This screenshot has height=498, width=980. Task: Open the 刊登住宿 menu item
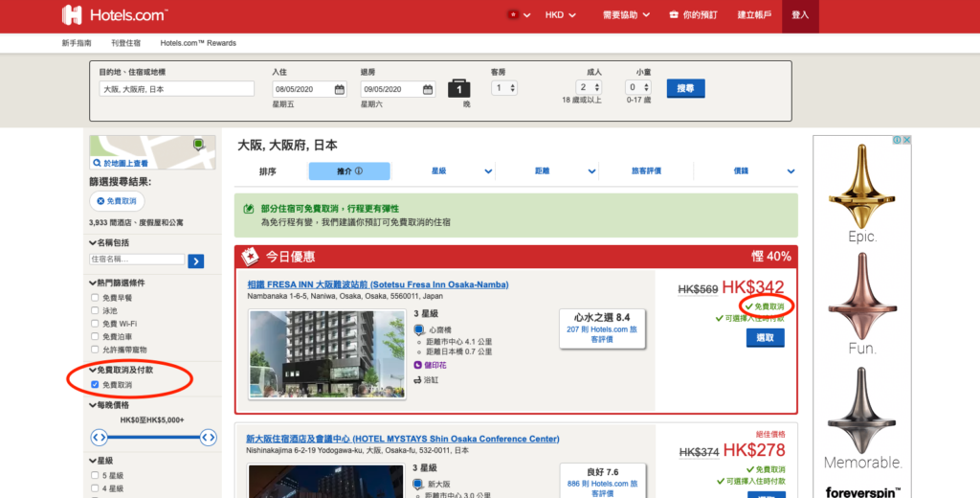125,43
